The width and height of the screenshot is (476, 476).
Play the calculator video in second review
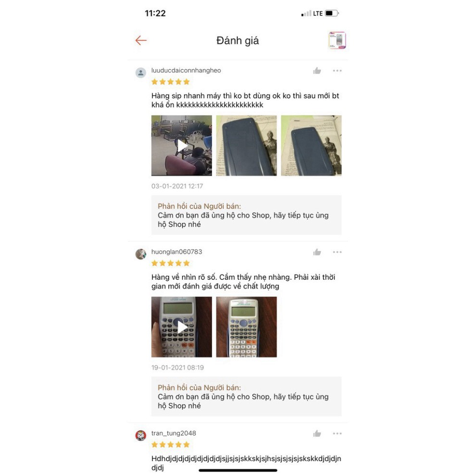182,327
